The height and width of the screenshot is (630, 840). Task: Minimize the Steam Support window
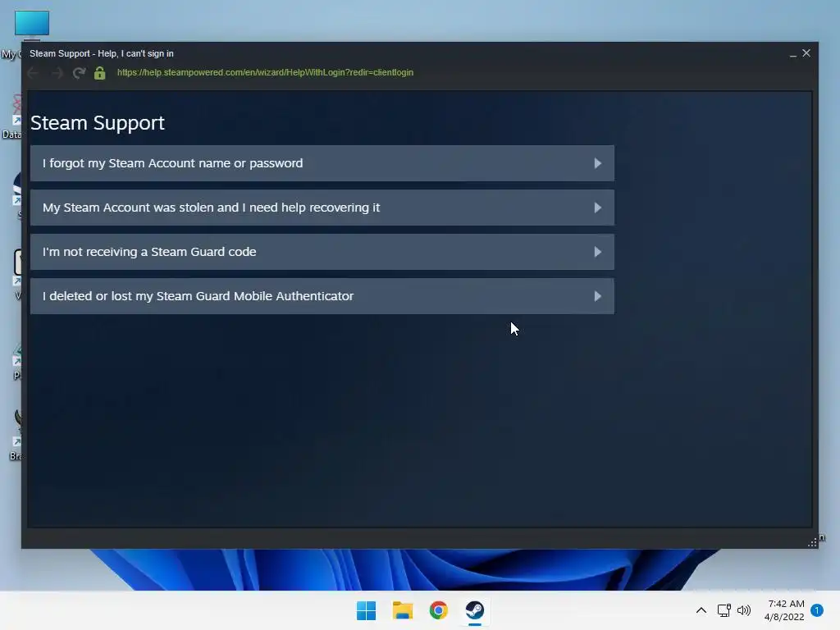point(793,53)
